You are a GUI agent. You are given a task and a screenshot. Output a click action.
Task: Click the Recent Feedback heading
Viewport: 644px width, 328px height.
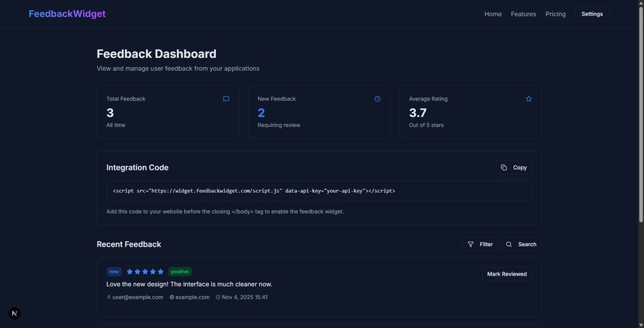(x=129, y=244)
